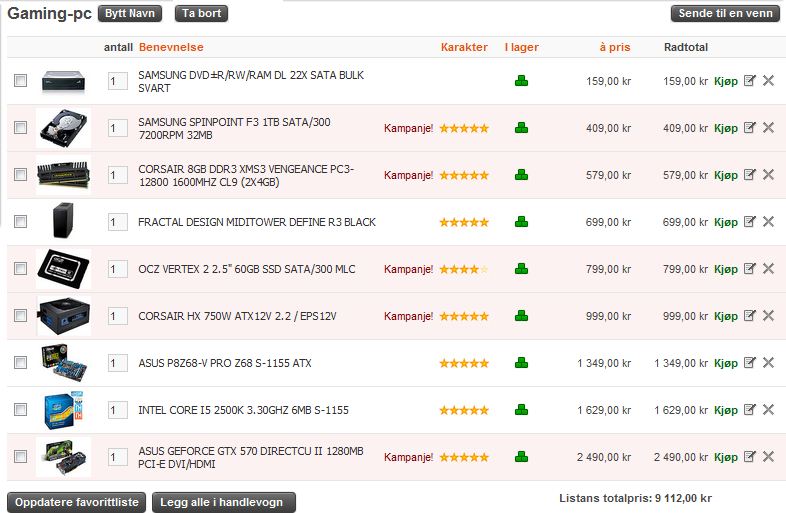Edit note icon for OCZ Vertex 2 row
Screen dimensions: 786x513
point(749,269)
